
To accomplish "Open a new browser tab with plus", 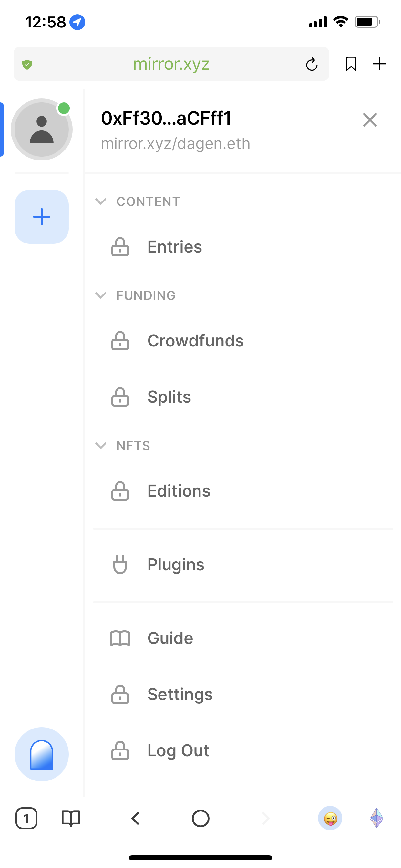I will pos(379,64).
